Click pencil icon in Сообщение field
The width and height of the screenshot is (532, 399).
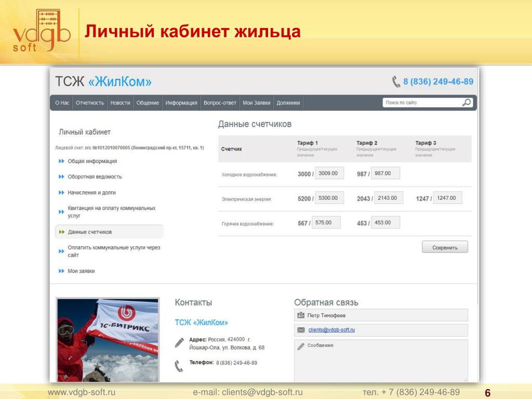pos(301,345)
